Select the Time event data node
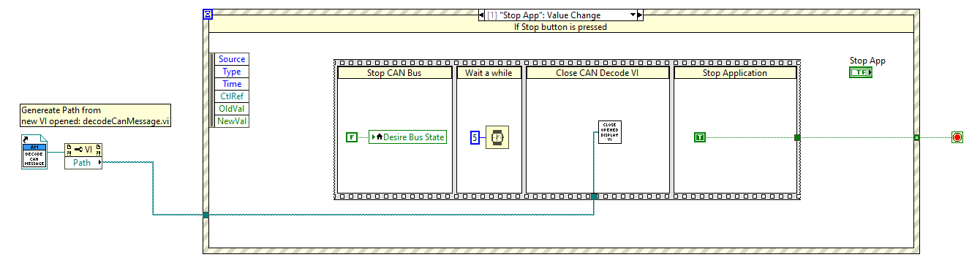 tap(231, 84)
